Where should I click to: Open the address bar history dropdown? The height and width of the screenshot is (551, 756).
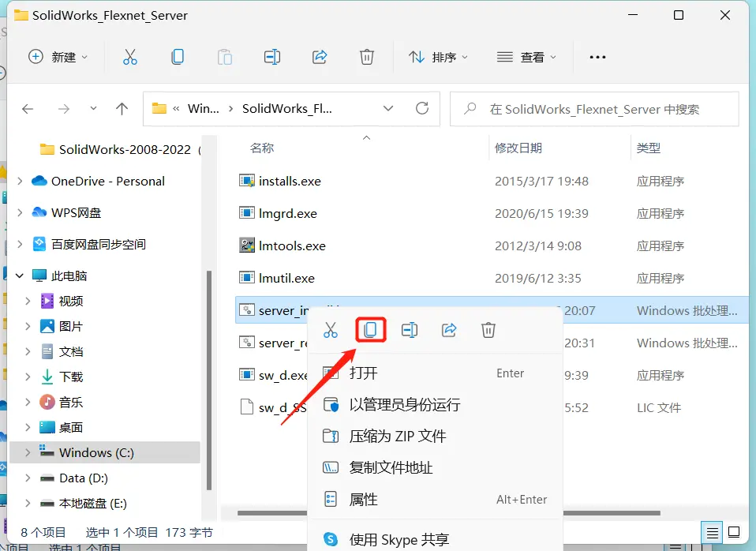click(x=388, y=109)
